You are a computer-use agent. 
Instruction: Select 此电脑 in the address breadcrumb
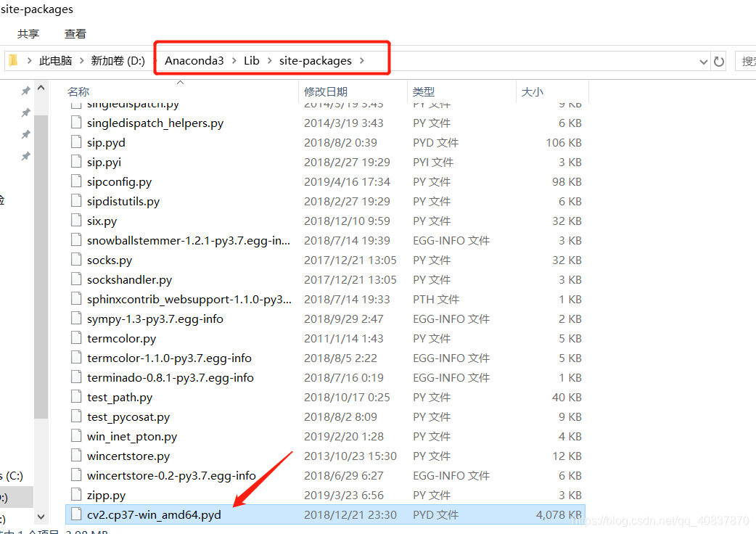click(x=55, y=61)
